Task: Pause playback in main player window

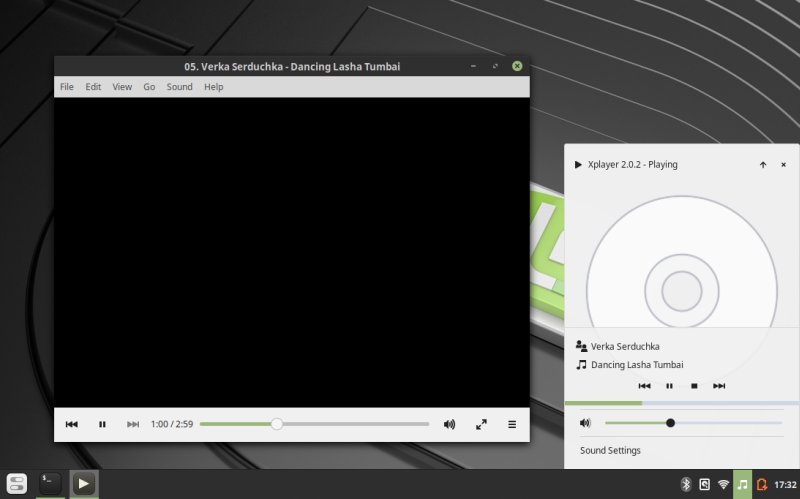Action: click(102, 424)
